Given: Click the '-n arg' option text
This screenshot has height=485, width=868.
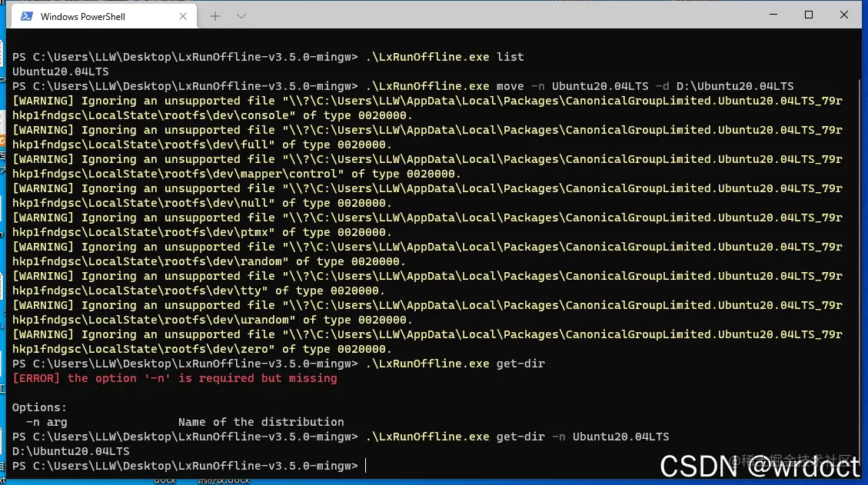Looking at the screenshot, I should click(x=46, y=422).
